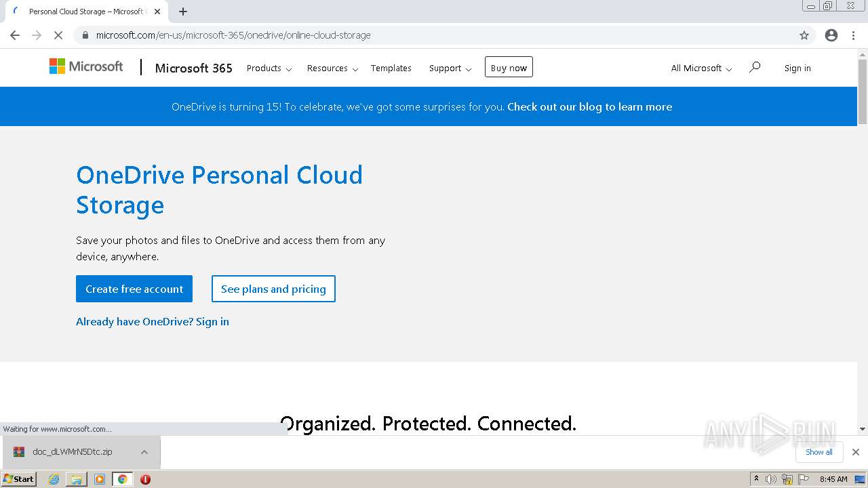
Task: Click the browser back arrow
Action: 15,35
